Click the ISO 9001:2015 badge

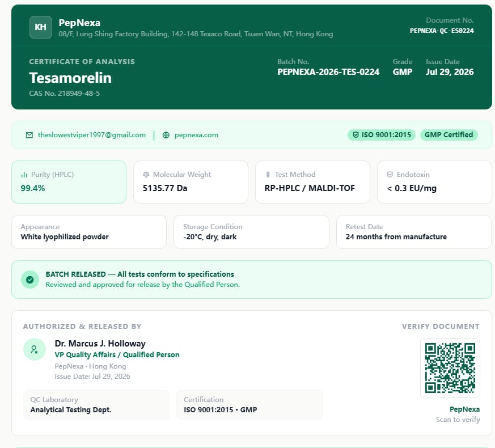click(x=382, y=135)
